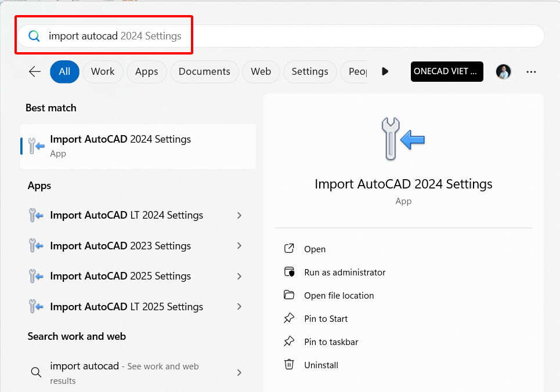This screenshot has width=560, height=392.
Task: Click the Pin to Start pin icon
Action: [289, 318]
